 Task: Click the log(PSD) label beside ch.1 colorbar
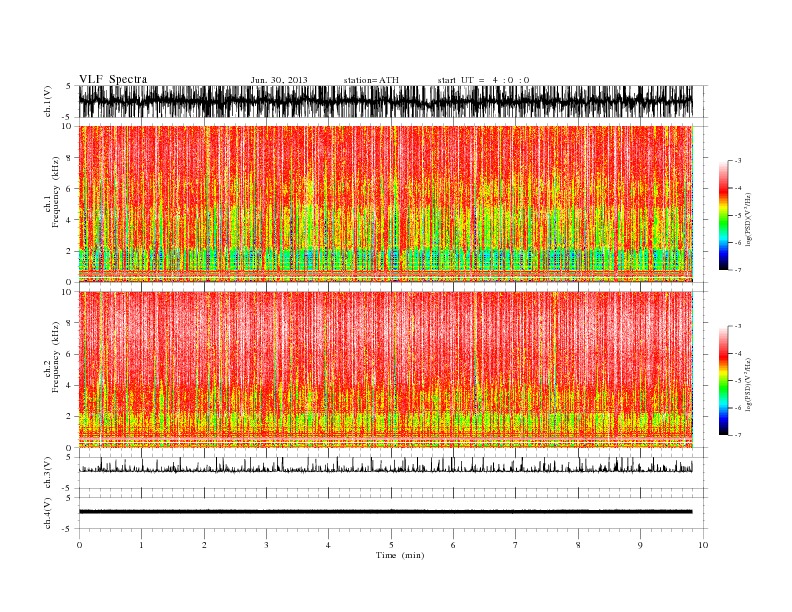[748, 217]
